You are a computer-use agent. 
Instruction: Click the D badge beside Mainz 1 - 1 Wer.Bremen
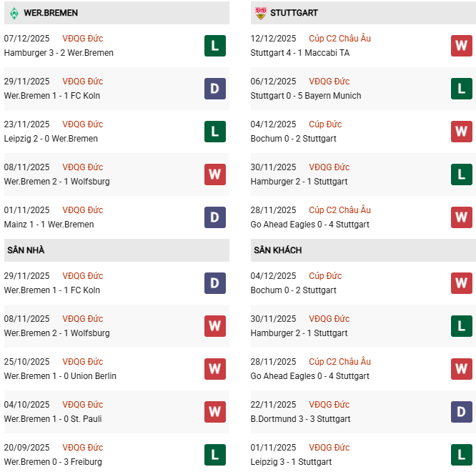214,217
